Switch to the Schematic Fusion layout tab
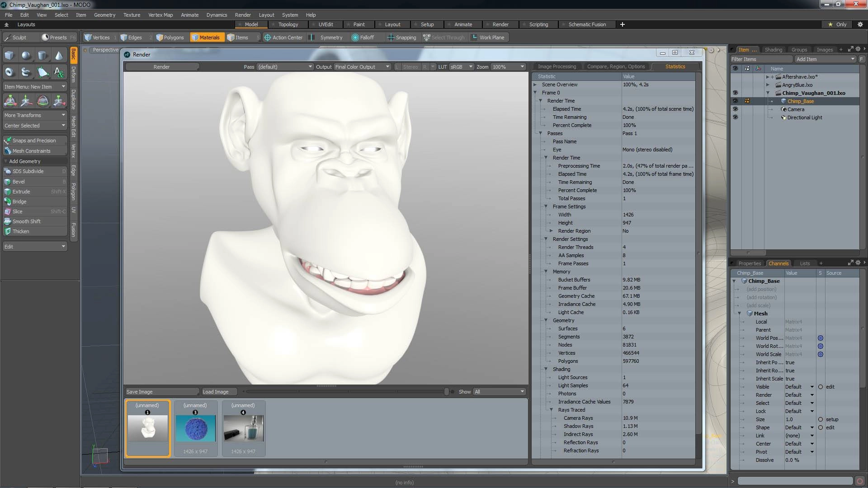Image resolution: width=868 pixels, height=488 pixels. click(587, 24)
